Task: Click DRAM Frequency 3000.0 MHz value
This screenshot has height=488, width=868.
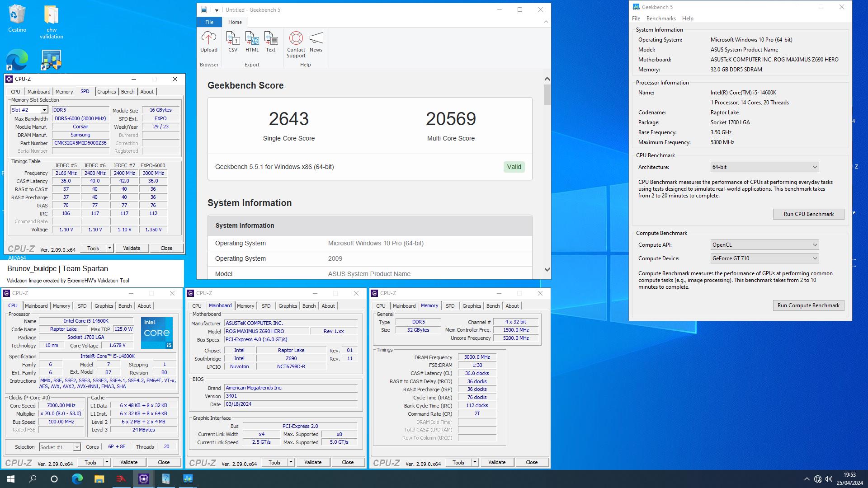Action: (x=477, y=357)
